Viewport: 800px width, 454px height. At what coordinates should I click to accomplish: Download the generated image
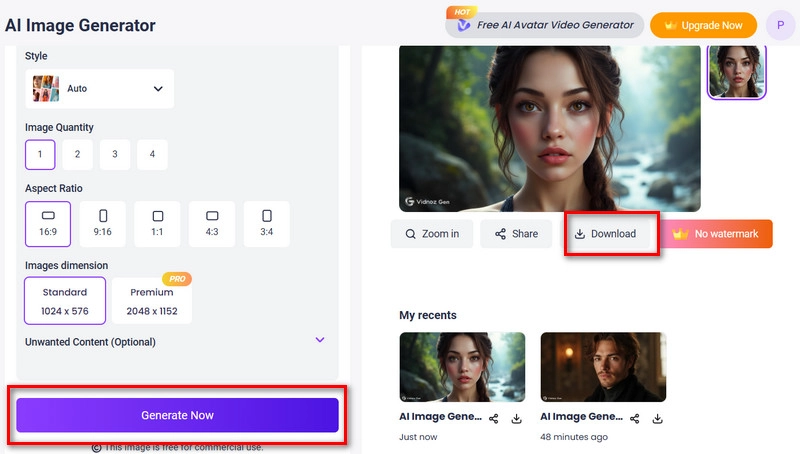(606, 234)
